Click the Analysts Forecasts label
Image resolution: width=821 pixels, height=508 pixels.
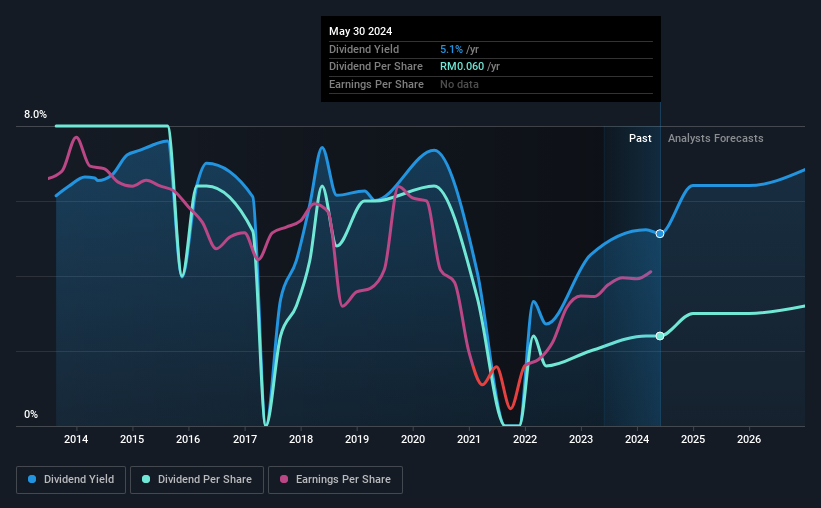(x=715, y=138)
